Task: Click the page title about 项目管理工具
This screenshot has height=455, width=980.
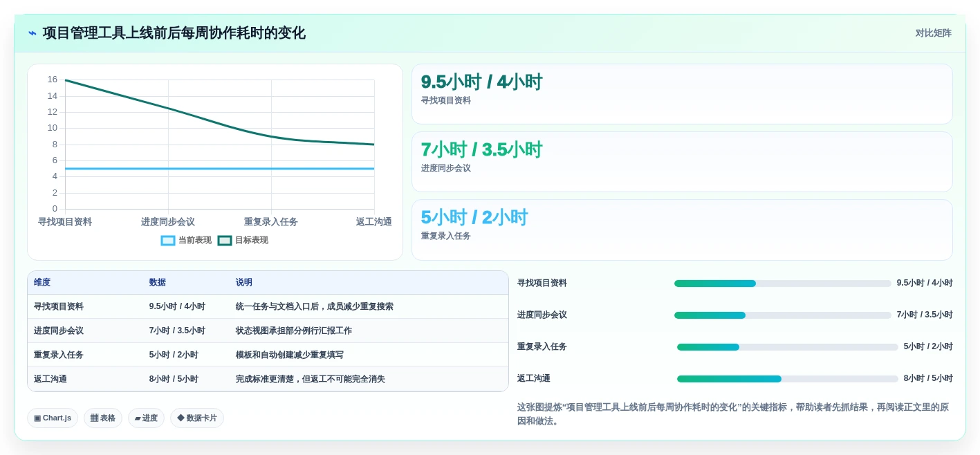Action: coord(174,33)
